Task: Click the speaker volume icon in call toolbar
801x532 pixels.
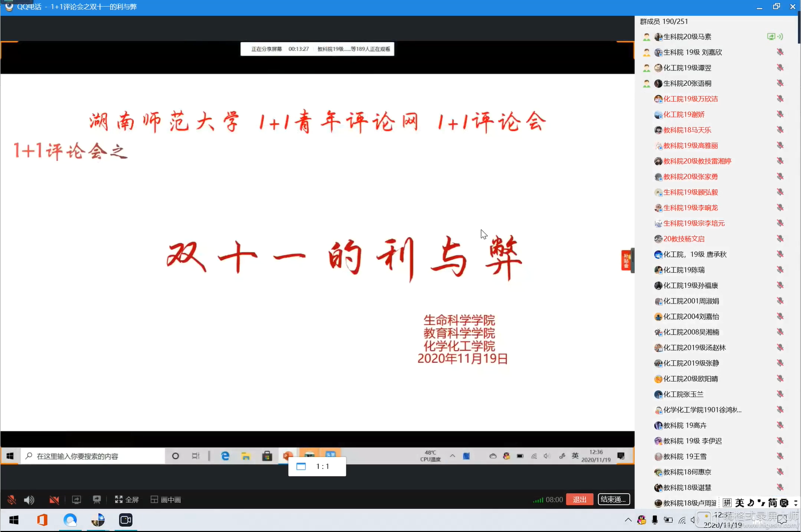Action: pyautogui.click(x=29, y=500)
